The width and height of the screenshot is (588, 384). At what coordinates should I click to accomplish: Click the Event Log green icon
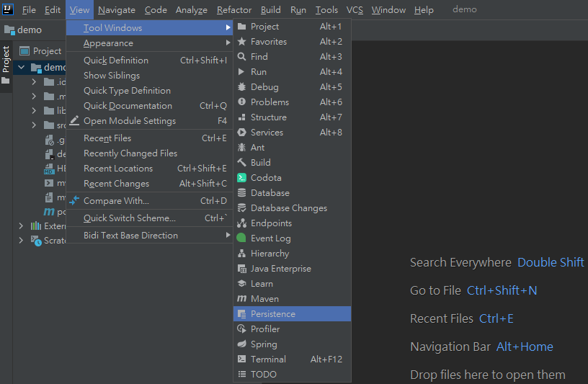pos(242,238)
